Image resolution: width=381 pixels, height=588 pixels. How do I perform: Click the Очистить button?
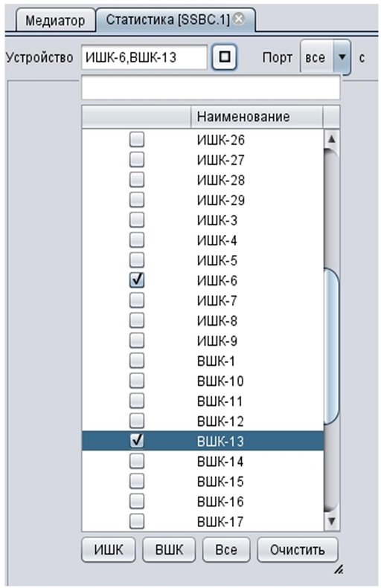click(298, 550)
